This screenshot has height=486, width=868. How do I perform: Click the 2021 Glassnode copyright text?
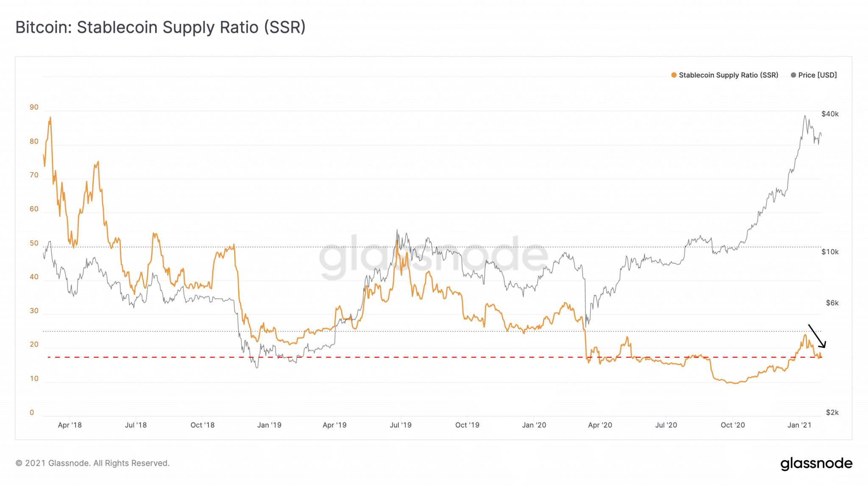coord(92,464)
